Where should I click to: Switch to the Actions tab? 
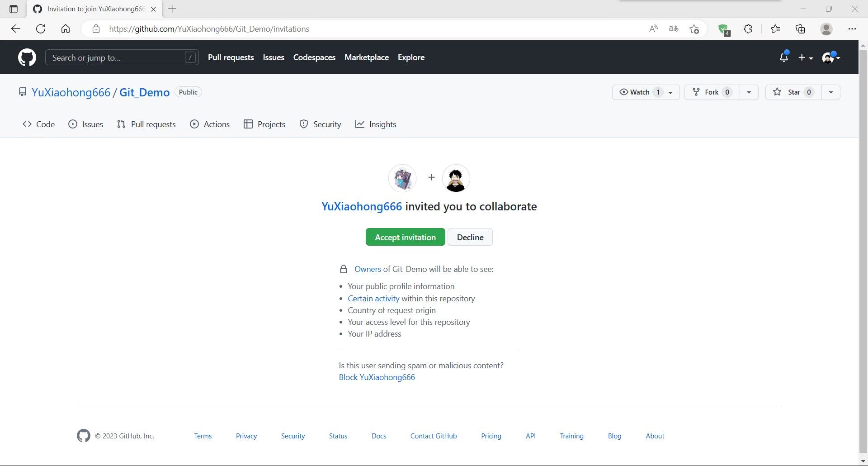(x=210, y=124)
